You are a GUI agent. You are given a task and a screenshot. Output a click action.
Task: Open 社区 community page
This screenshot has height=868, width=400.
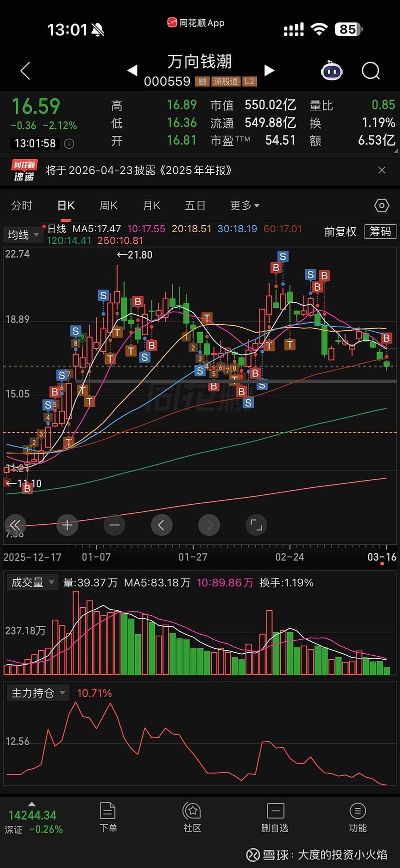coord(192,818)
